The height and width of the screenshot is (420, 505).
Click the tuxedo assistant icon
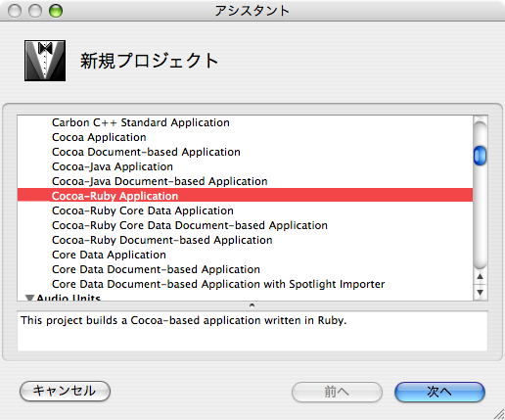[x=45, y=61]
